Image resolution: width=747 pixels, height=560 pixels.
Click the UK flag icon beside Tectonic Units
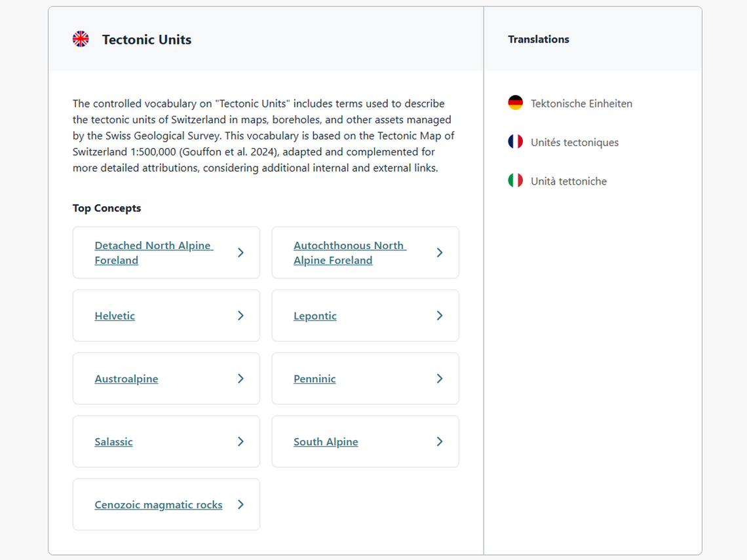click(81, 39)
